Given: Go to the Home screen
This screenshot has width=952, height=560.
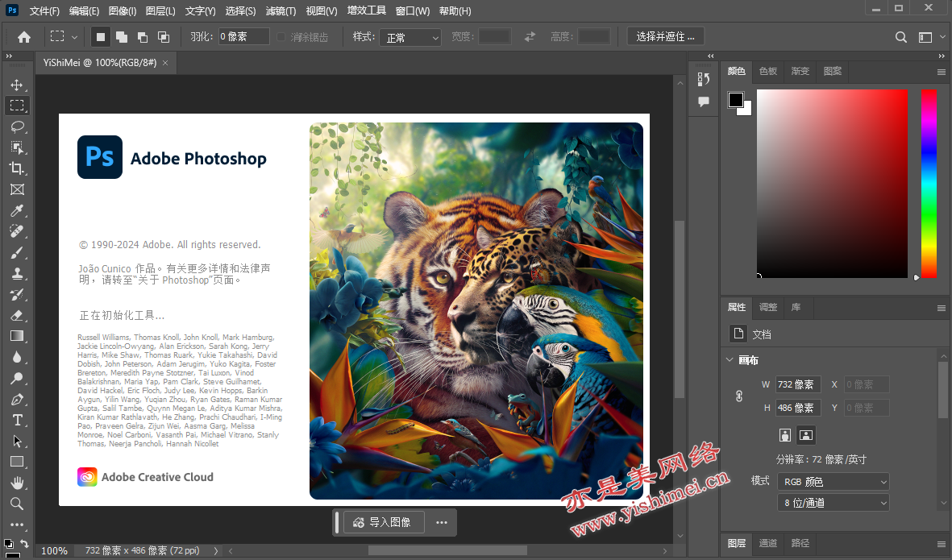Looking at the screenshot, I should pyautogui.click(x=24, y=37).
